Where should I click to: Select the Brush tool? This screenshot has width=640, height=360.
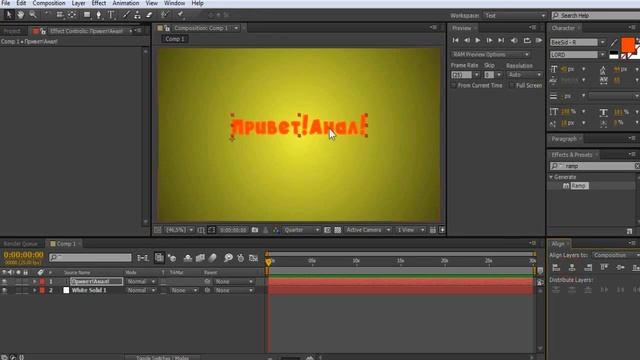pyautogui.click(x=126, y=15)
